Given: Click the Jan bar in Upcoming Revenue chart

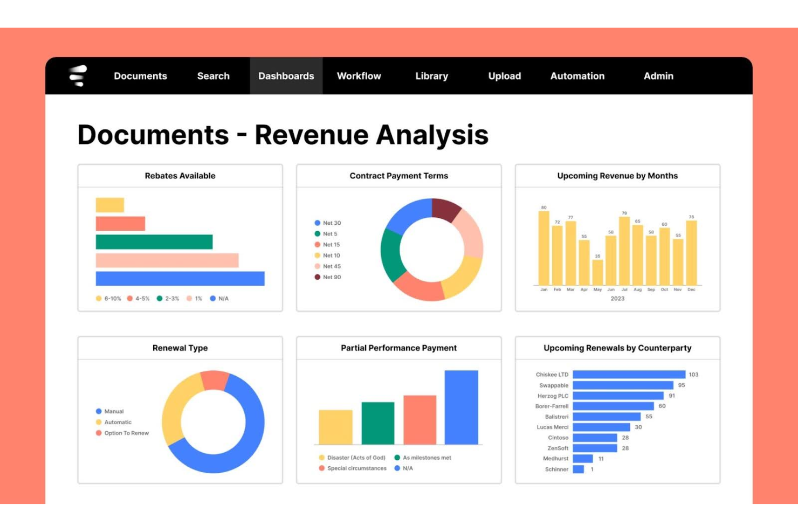Looking at the screenshot, I should coord(543,248).
